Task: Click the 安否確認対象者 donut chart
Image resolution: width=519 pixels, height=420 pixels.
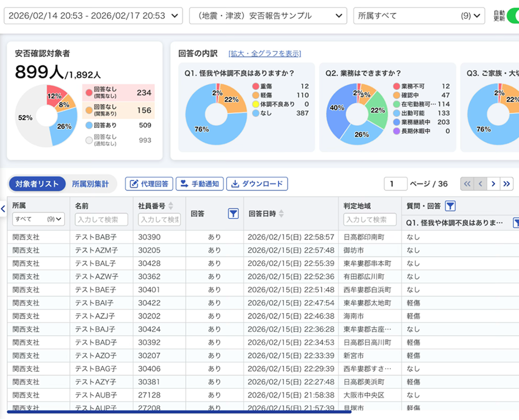Action: click(46, 115)
